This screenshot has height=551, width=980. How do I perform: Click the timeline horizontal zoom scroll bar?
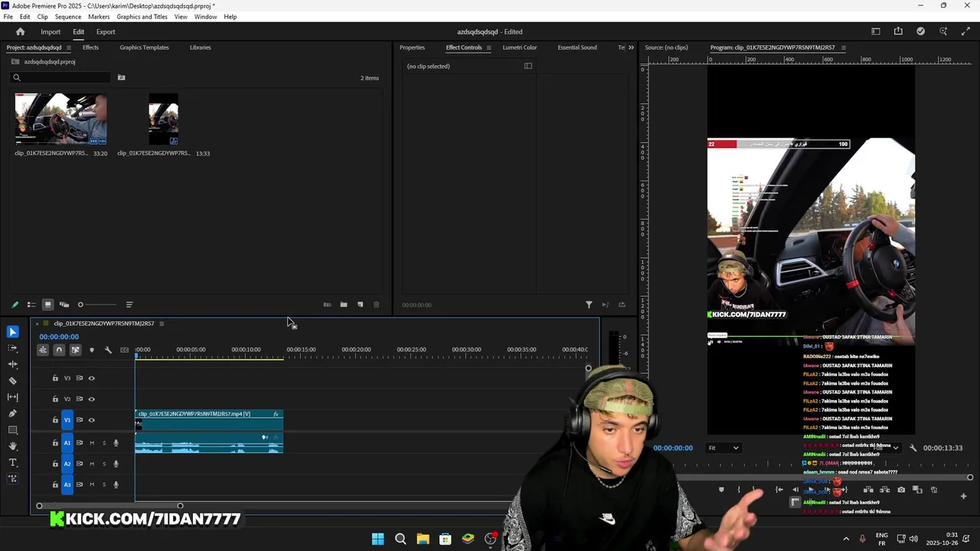pyautogui.click(x=109, y=505)
